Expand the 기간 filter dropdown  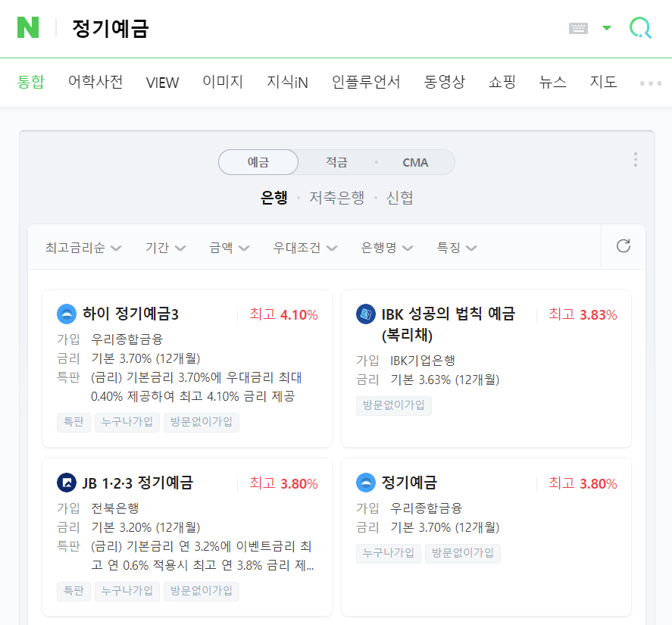pyautogui.click(x=165, y=247)
